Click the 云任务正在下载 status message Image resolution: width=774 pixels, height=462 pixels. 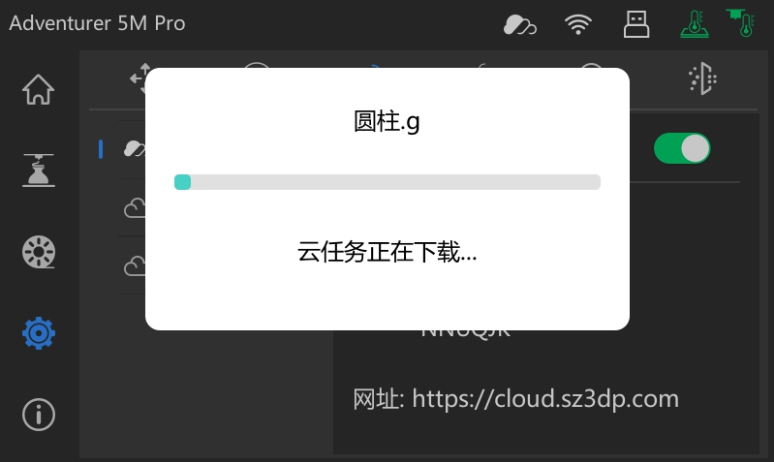[387, 252]
